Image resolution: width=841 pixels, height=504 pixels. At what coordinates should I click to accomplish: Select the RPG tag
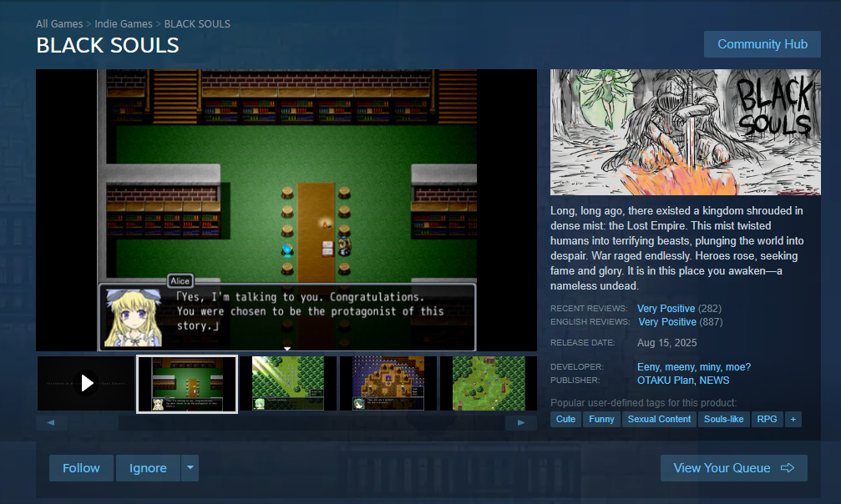pyautogui.click(x=767, y=419)
